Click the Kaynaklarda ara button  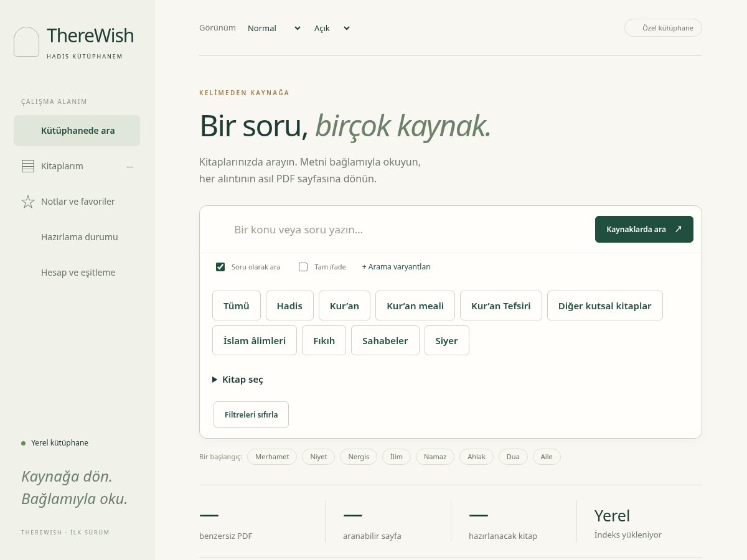644,229
